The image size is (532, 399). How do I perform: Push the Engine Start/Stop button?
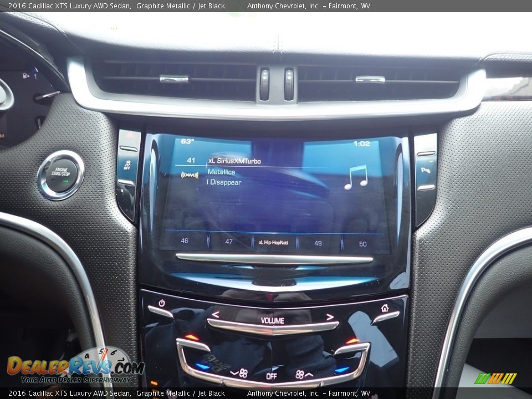click(61, 175)
